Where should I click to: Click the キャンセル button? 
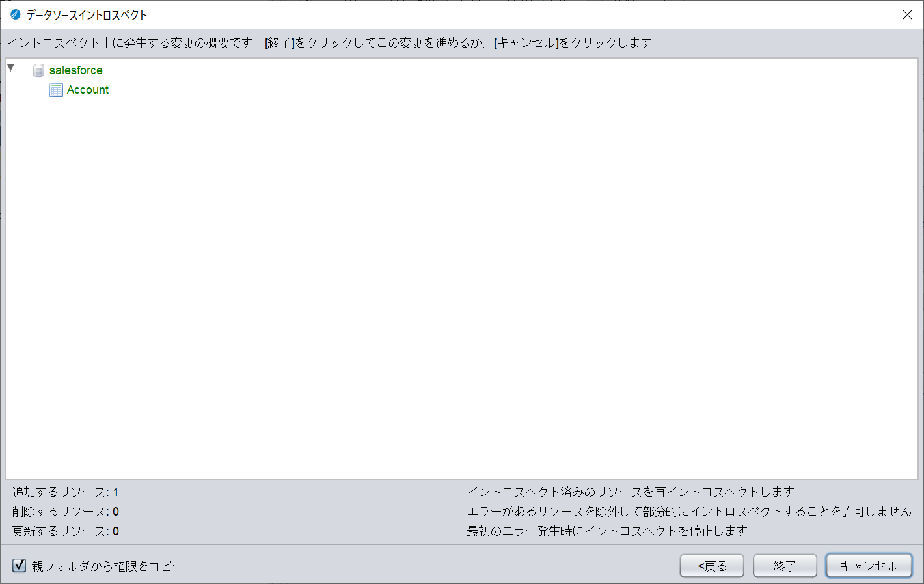click(869, 566)
